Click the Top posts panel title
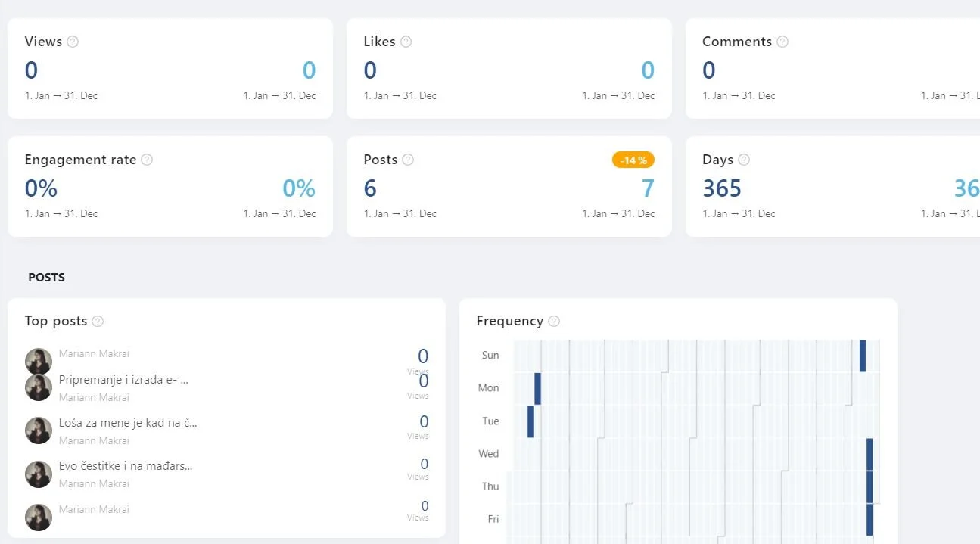The height and width of the screenshot is (544, 980). [56, 321]
